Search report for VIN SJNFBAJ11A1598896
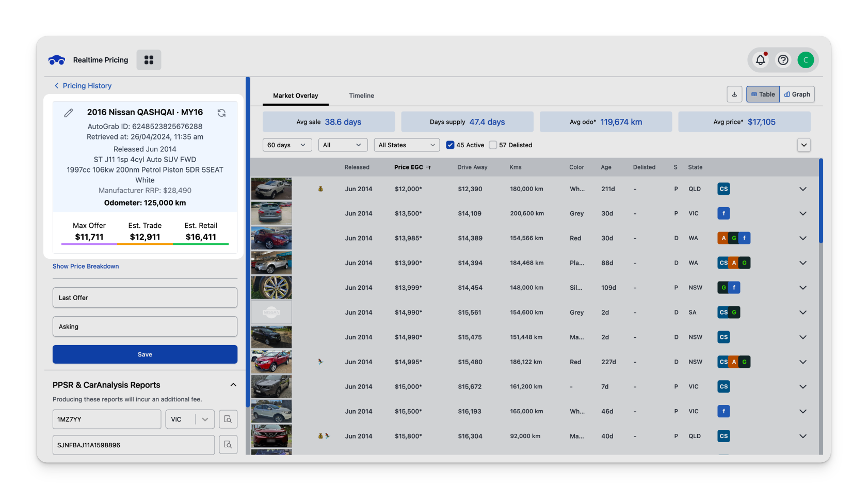The image size is (868, 499). click(x=228, y=445)
